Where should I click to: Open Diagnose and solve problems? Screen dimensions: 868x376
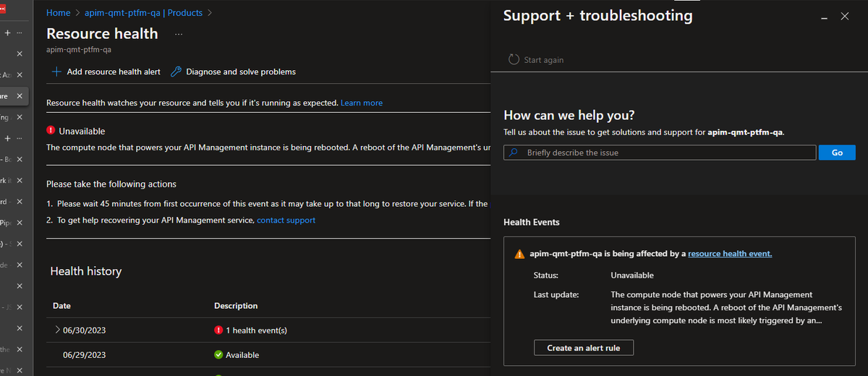(x=241, y=72)
